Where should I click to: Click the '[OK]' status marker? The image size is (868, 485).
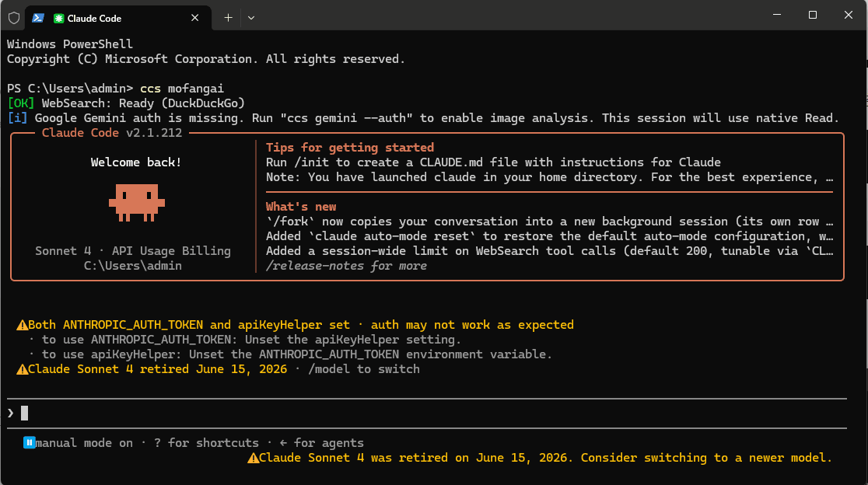tap(20, 103)
